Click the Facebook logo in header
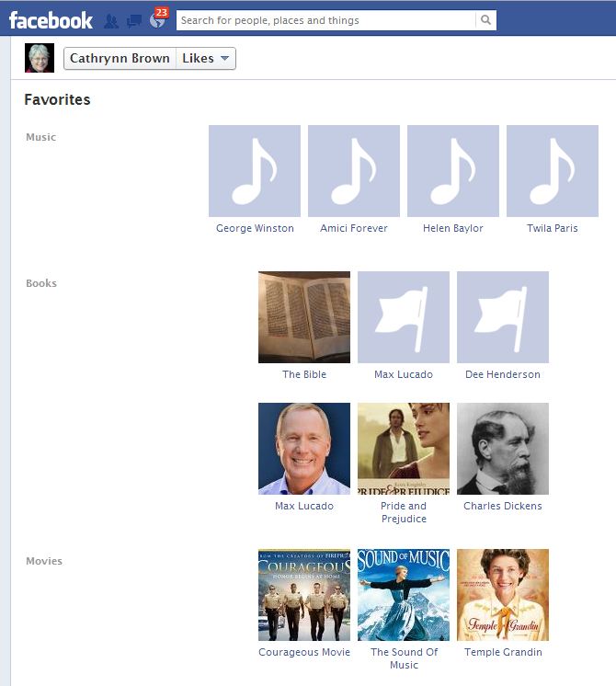616x686 pixels. pos(51,19)
